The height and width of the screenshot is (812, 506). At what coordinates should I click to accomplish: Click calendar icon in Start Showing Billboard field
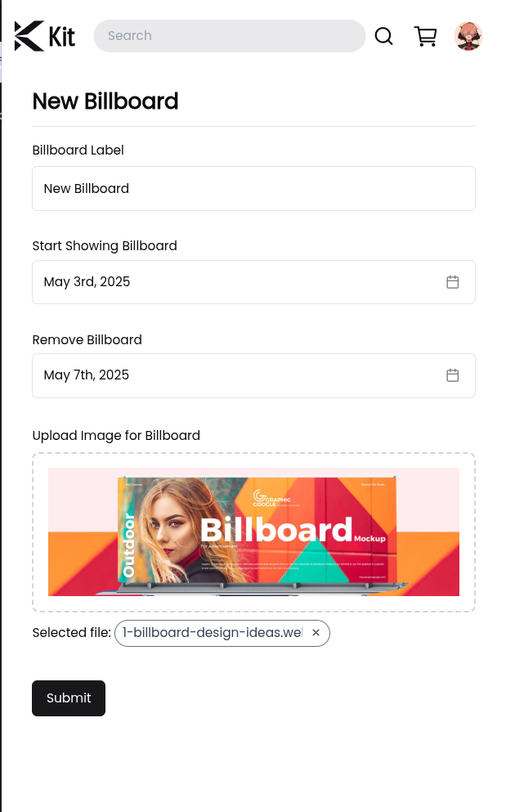click(x=453, y=282)
